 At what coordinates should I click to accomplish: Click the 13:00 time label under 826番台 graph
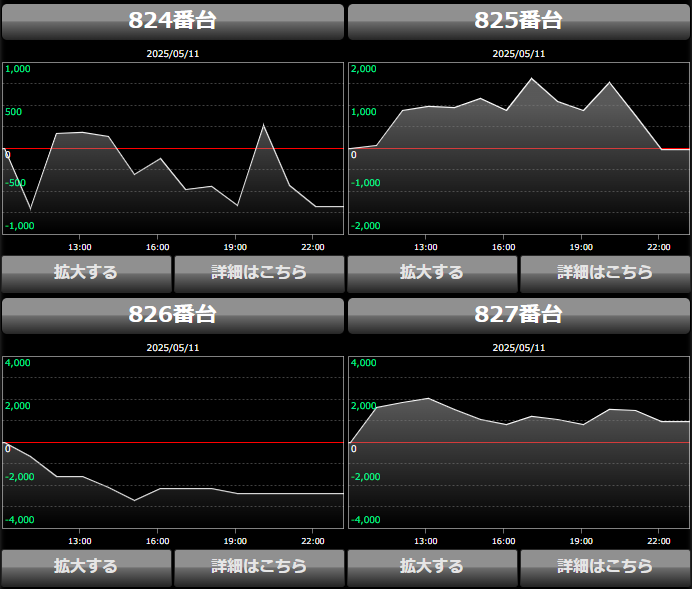(x=80, y=541)
